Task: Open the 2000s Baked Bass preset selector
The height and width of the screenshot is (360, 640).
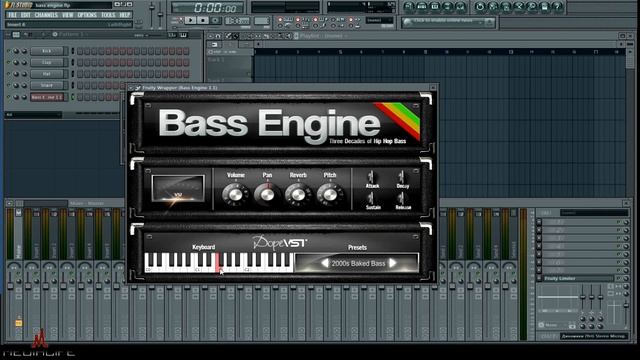Action: pyautogui.click(x=358, y=264)
